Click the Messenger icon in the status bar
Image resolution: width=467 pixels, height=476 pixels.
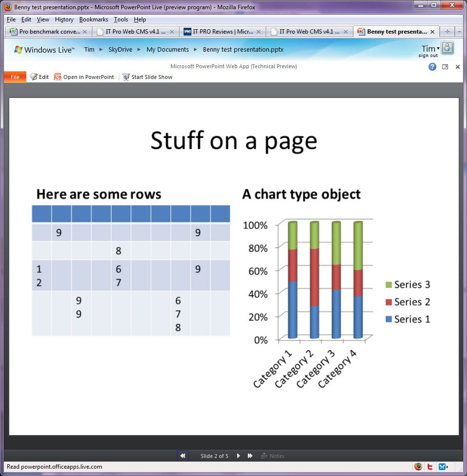coord(443,467)
